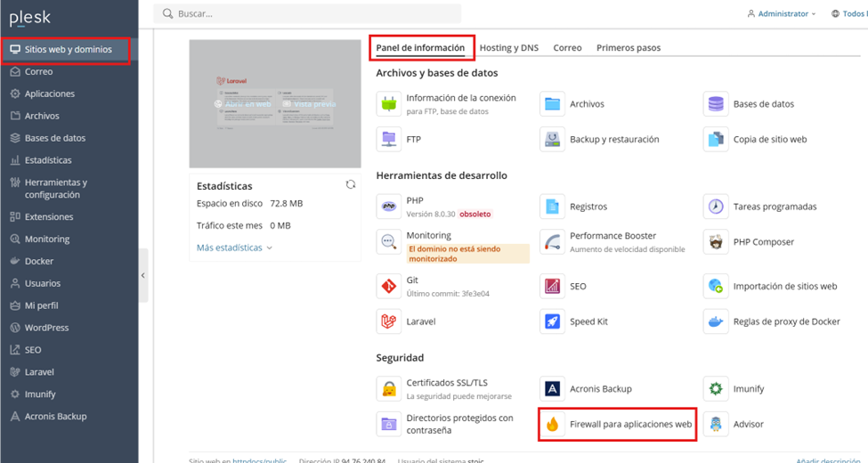The image size is (868, 463).
Task: Click the Acronis Backup icon in Seguridad
Action: point(552,389)
